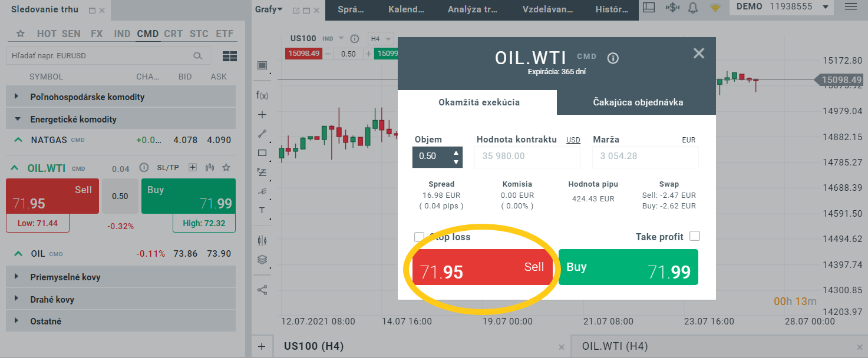Expand Poľnohospodárske komodity group

[x=16, y=97]
